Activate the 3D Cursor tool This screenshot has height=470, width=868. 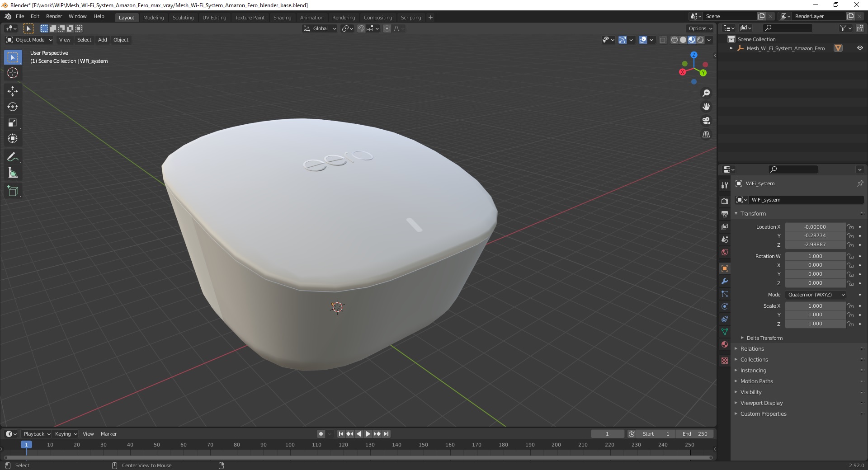point(13,73)
